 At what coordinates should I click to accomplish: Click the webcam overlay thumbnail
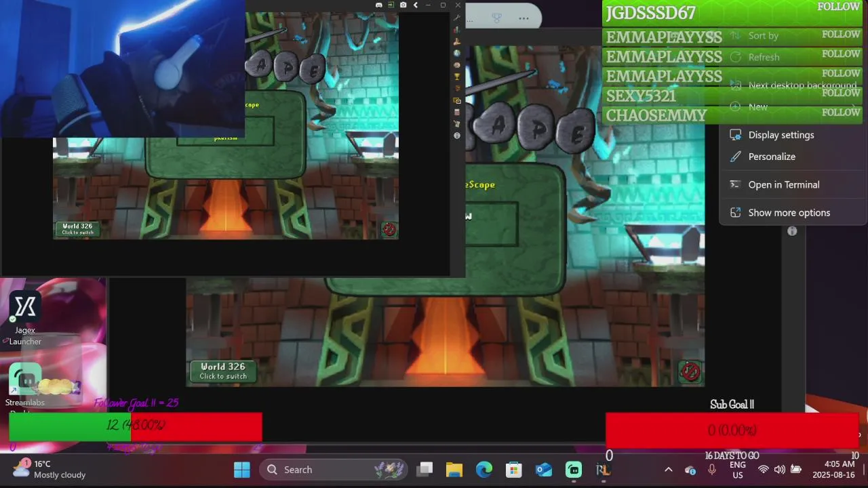point(122,68)
